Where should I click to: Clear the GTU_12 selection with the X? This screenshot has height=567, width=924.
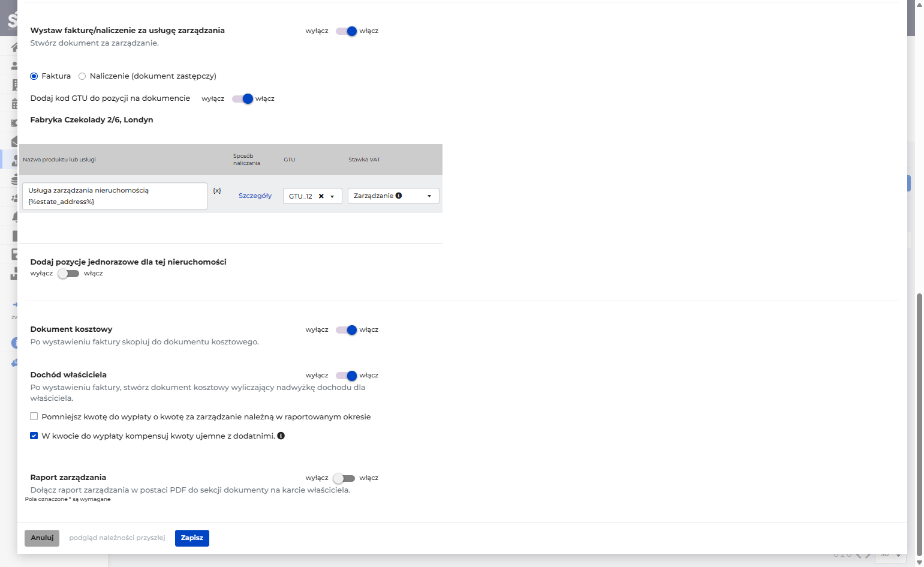(x=321, y=196)
